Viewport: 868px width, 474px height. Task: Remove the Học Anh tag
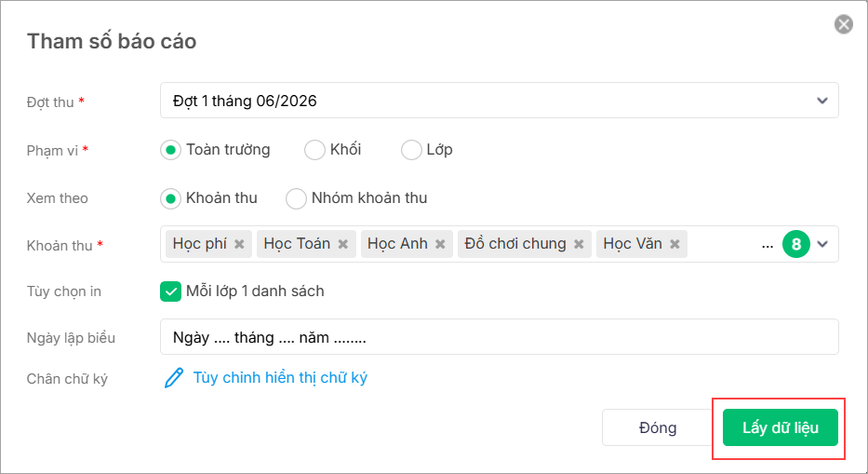pyautogui.click(x=440, y=244)
